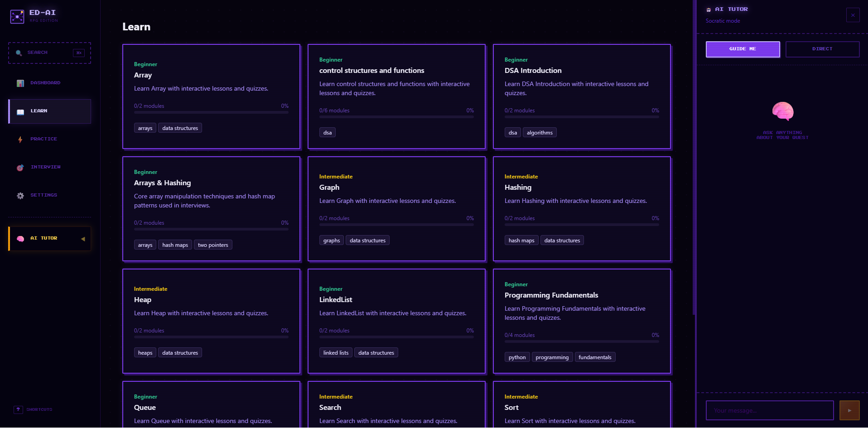This screenshot has height=428, width=868.
Task: Click the Socratic mode label
Action: click(x=723, y=21)
